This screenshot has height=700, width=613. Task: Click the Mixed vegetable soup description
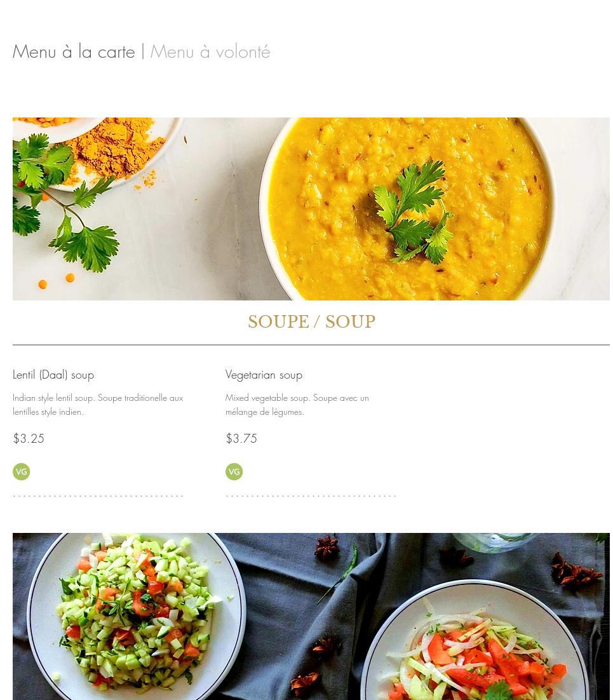[297, 405]
